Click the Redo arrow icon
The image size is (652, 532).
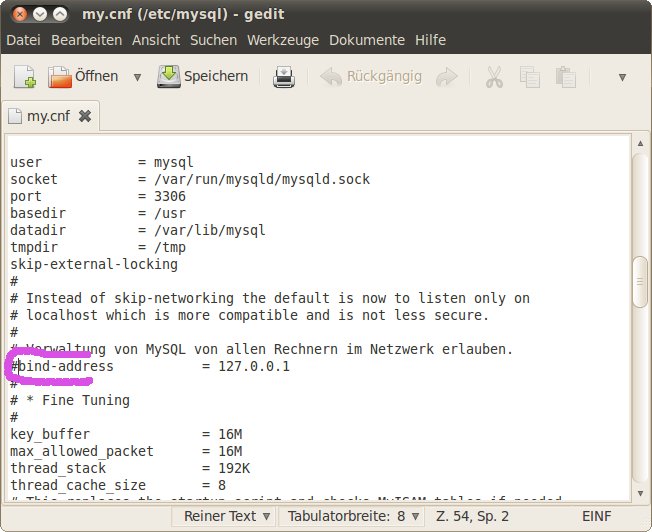point(447,77)
